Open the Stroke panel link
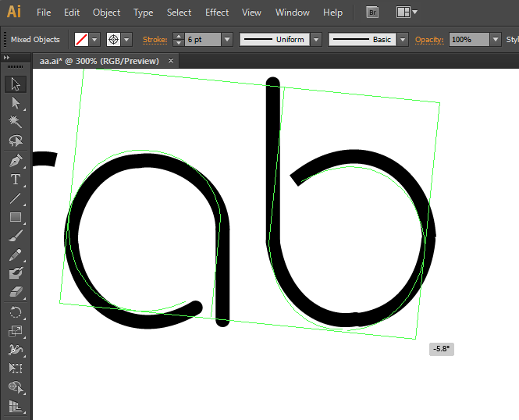The width and height of the screenshot is (519, 420). pos(155,40)
